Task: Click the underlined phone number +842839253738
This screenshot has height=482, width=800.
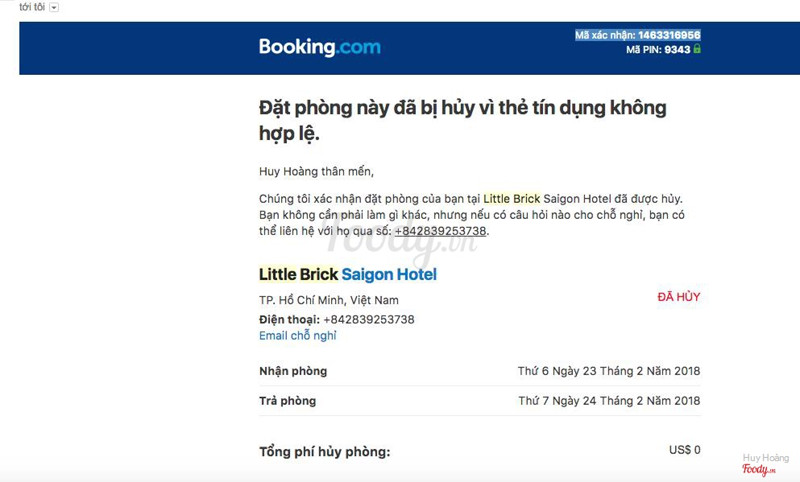Action: [x=440, y=231]
